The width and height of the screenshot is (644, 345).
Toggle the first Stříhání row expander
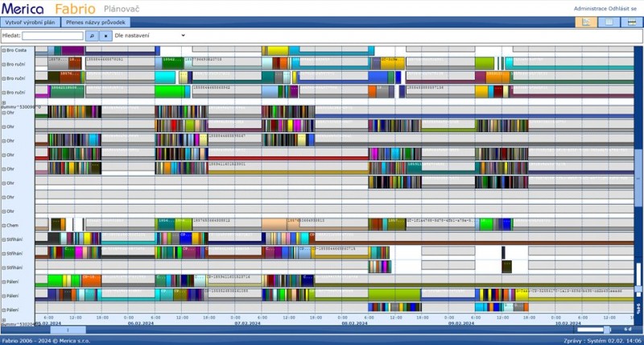[x=3, y=239]
